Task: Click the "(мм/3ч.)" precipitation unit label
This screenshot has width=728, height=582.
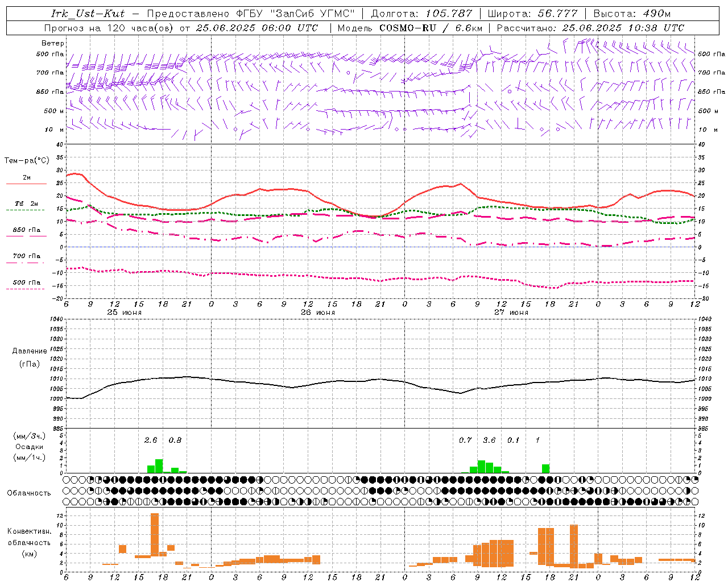Action: click(30, 436)
